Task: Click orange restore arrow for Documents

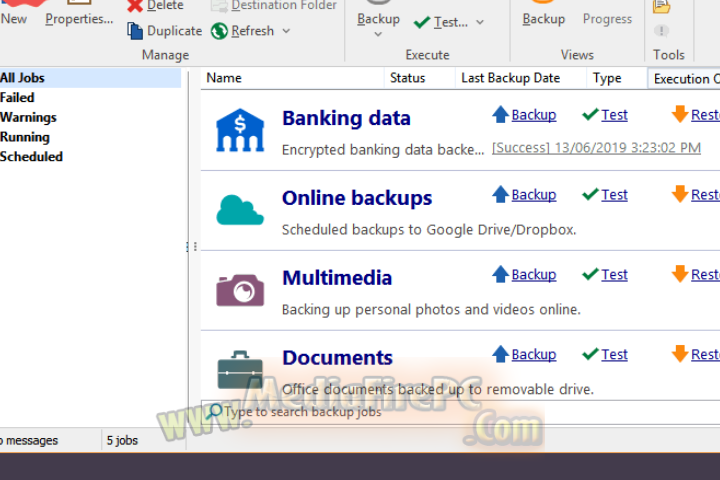Action: point(680,354)
